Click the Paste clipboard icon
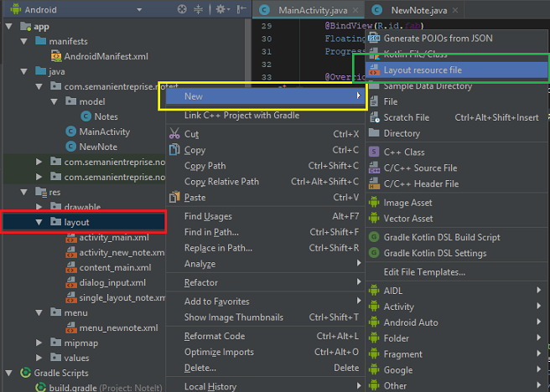 [174, 197]
